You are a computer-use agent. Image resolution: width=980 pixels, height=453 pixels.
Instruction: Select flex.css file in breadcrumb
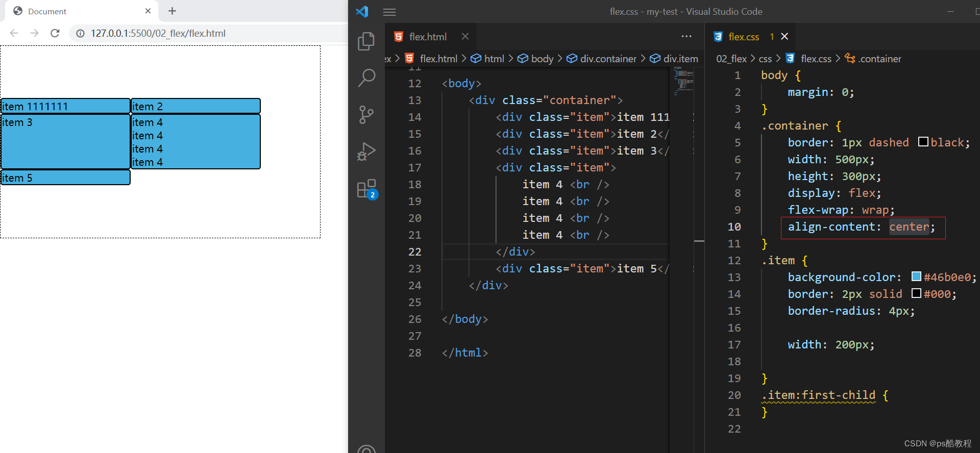click(809, 59)
